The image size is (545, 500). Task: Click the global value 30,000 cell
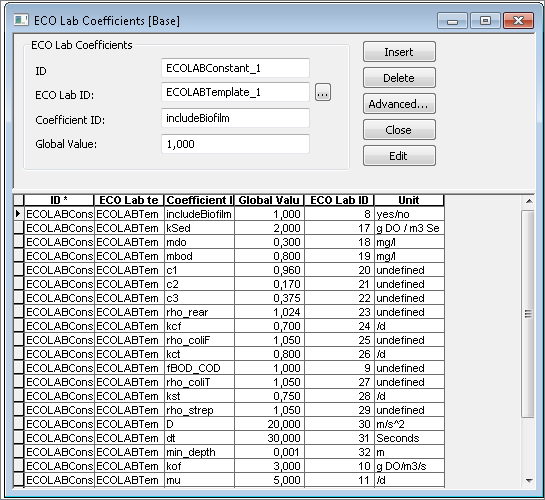pyautogui.click(x=269, y=438)
